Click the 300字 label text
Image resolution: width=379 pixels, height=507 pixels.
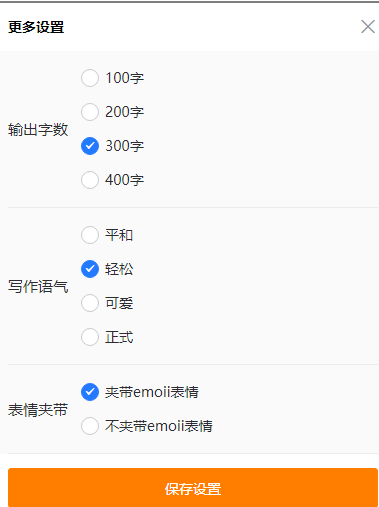(x=125, y=146)
